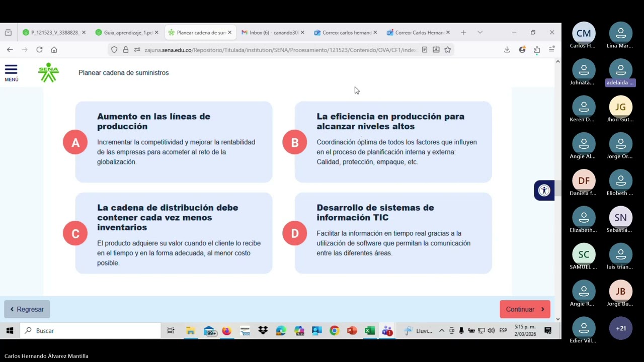Bookmark this page with the star icon
This screenshot has height=362, width=644.
click(447, 50)
